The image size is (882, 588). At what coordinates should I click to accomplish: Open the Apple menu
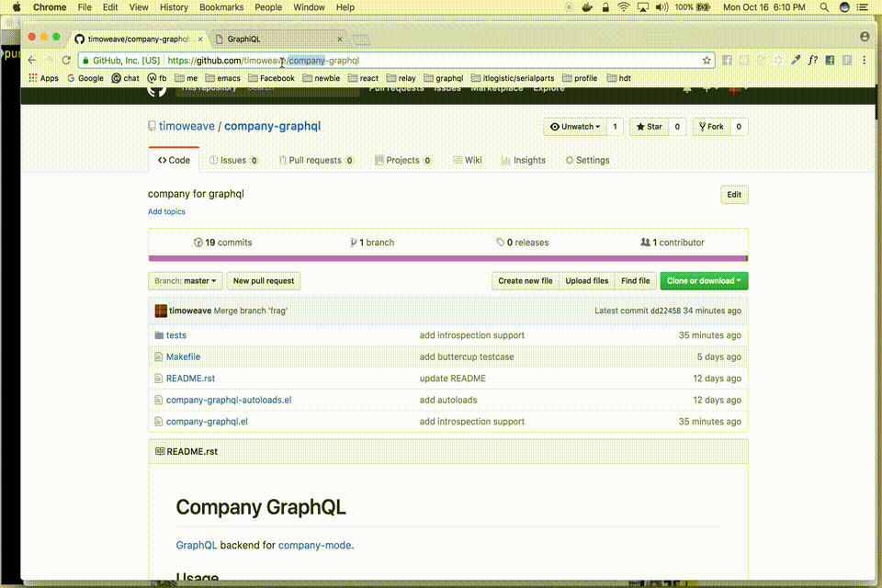(17, 7)
